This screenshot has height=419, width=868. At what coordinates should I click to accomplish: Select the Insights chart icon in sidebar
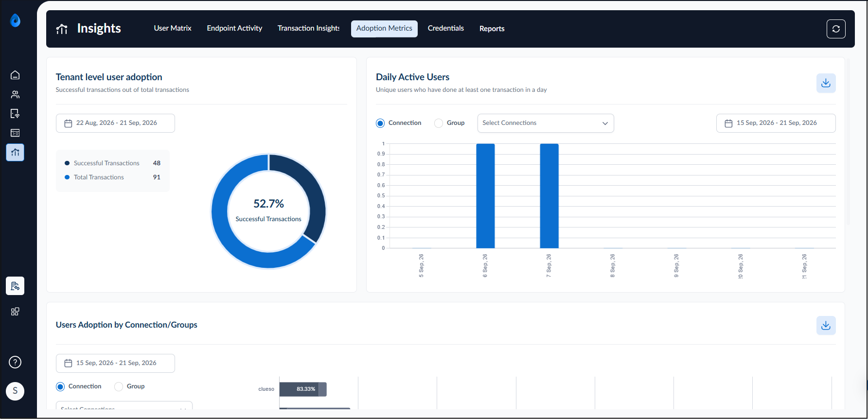15,152
